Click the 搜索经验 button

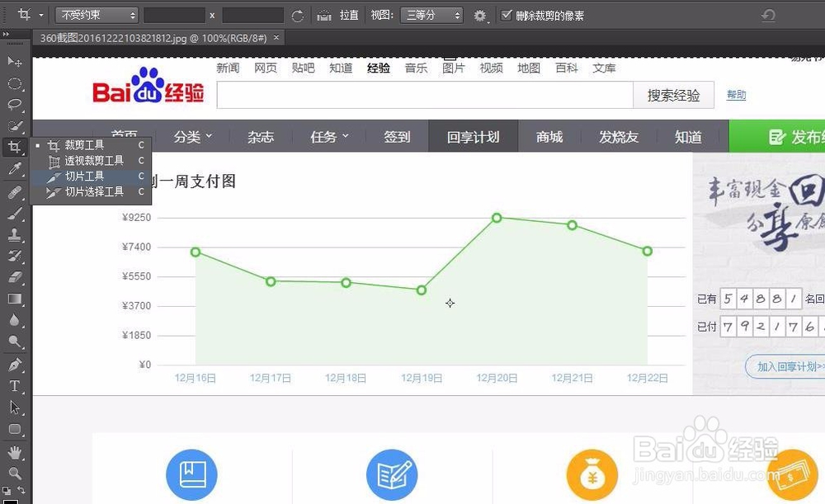[x=673, y=95]
